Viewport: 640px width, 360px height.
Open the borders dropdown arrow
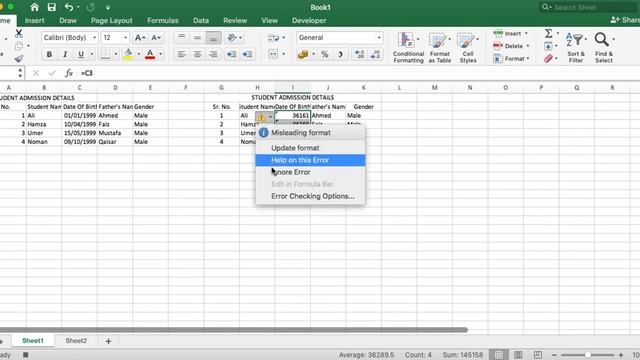(x=116, y=54)
